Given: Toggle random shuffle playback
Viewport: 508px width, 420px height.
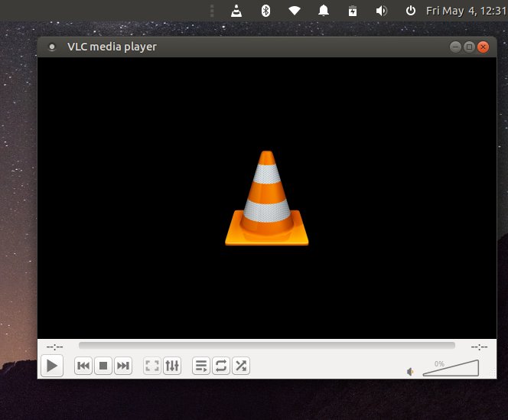Looking at the screenshot, I should pyautogui.click(x=241, y=366).
